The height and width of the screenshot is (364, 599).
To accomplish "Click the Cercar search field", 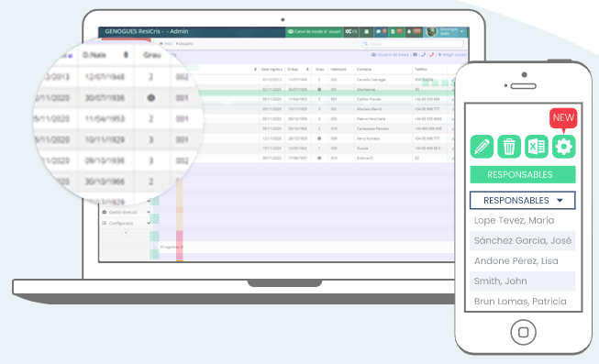I will click(413, 44).
